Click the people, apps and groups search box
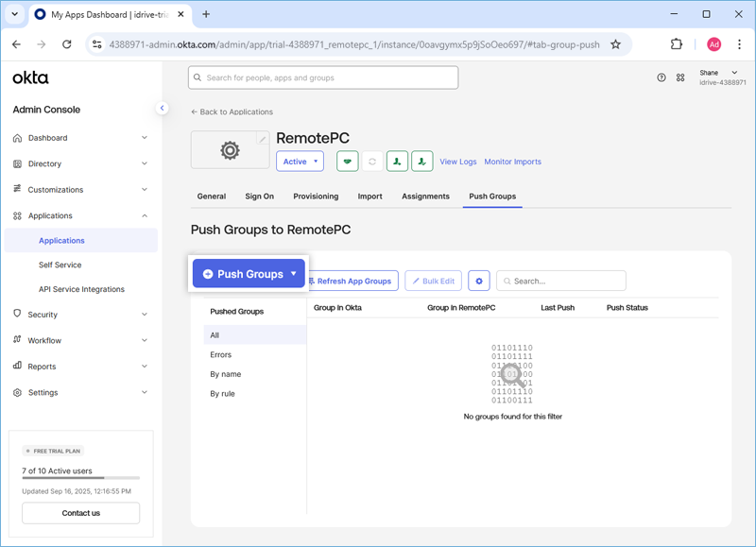The width and height of the screenshot is (756, 547). click(323, 77)
